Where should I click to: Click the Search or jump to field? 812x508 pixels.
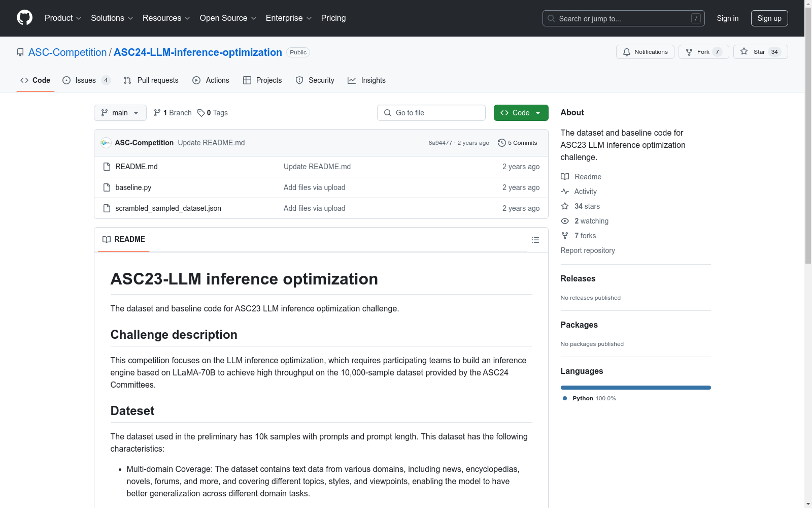[624, 18]
